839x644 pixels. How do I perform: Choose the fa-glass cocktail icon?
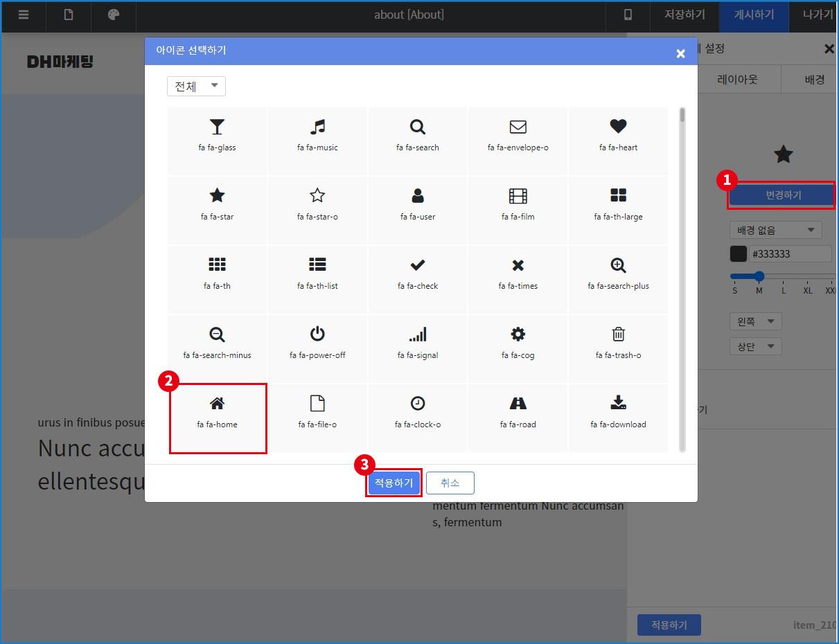[217, 135]
